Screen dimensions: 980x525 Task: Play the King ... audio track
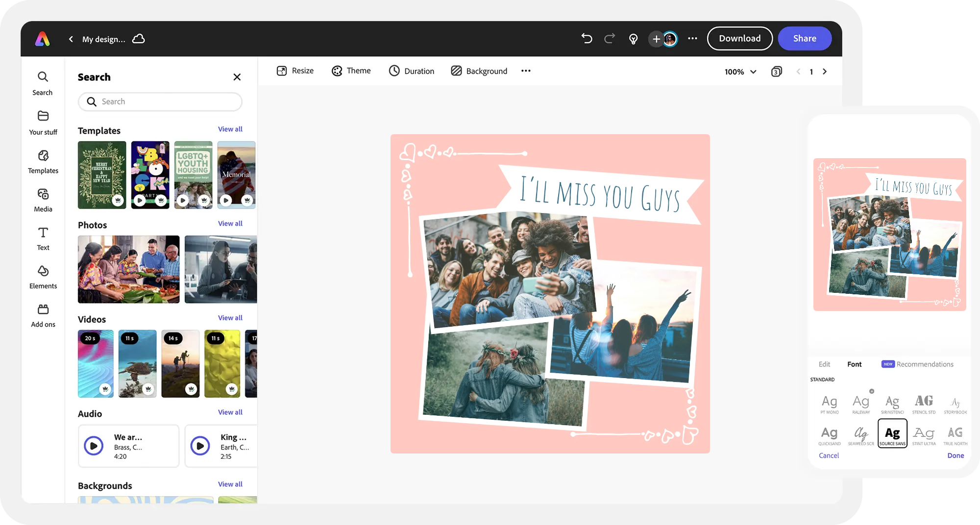tap(200, 446)
